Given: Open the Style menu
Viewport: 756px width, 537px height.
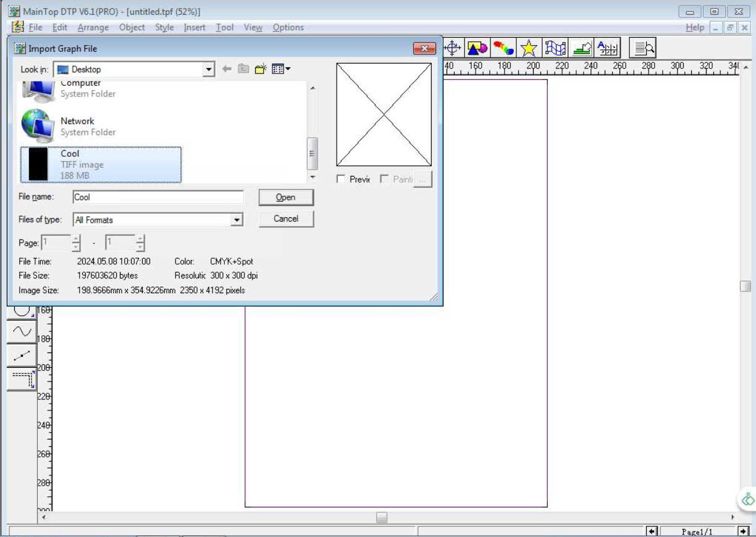Looking at the screenshot, I should (x=164, y=27).
